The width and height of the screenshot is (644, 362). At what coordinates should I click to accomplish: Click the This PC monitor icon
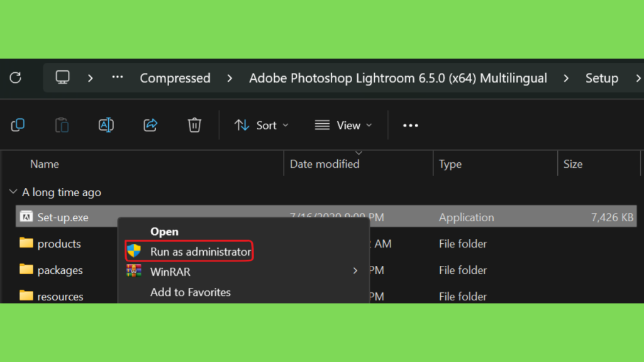pyautogui.click(x=62, y=77)
